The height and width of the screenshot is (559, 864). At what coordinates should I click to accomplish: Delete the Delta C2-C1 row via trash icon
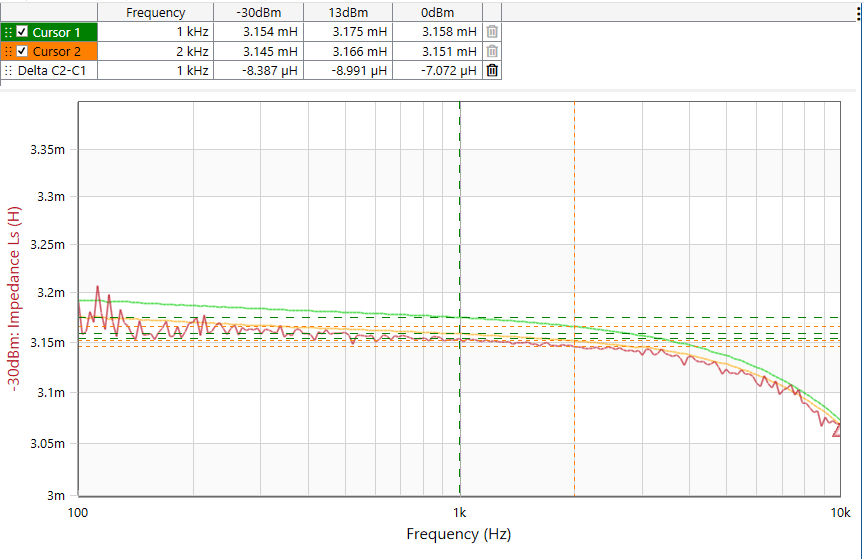[492, 71]
